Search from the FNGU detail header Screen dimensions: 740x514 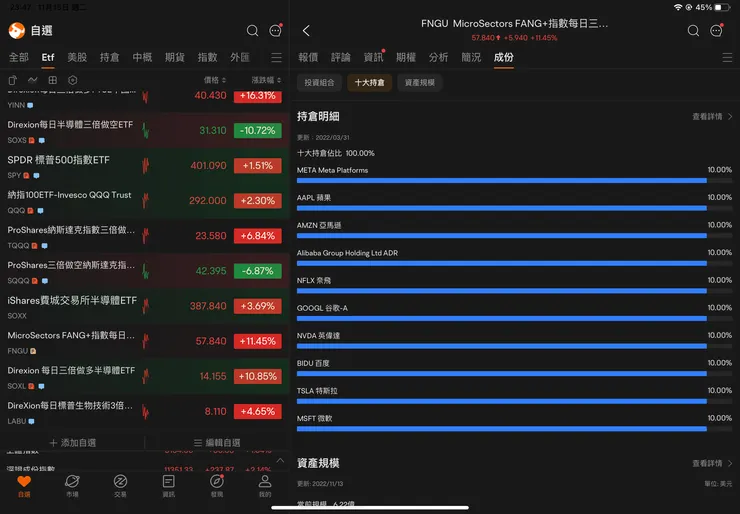pos(693,31)
